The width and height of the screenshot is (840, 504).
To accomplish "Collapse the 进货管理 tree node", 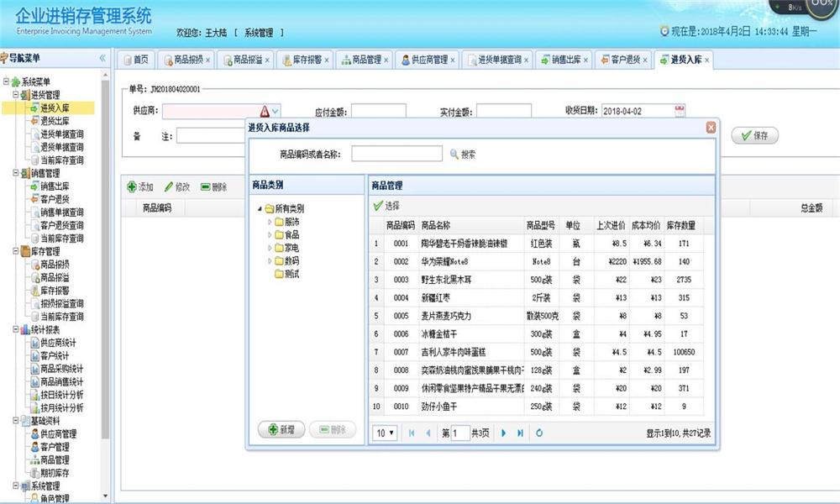I will click(15, 95).
